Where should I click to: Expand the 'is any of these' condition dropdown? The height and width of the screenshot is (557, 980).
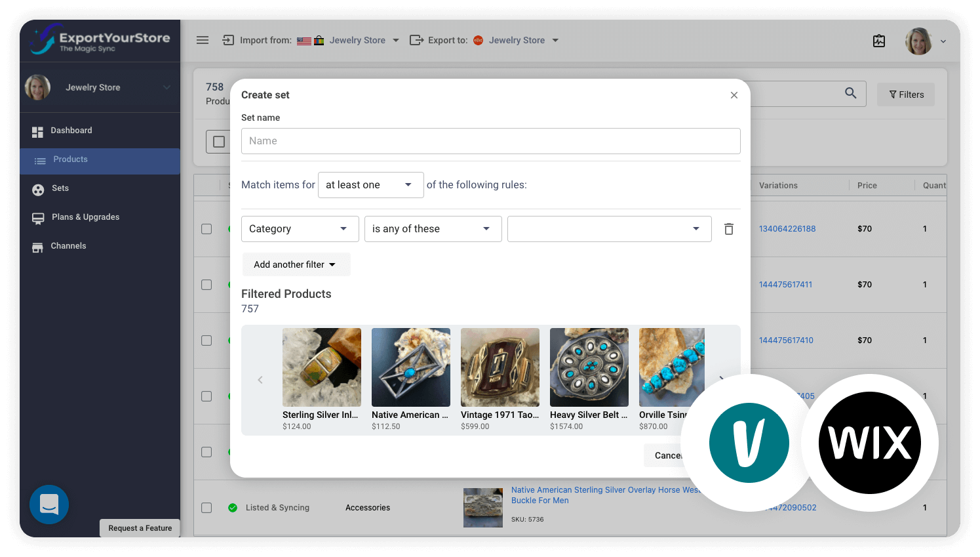click(x=433, y=228)
